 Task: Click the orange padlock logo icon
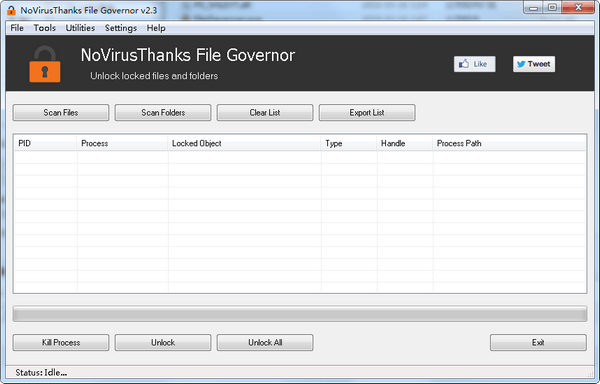click(45, 64)
